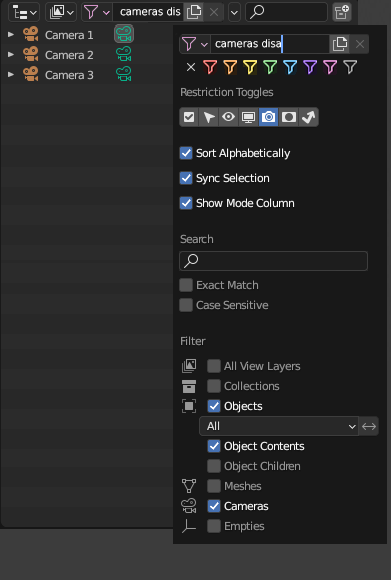
Task: Toggle the Enable in View Layer restriction column
Action: tap(189, 117)
